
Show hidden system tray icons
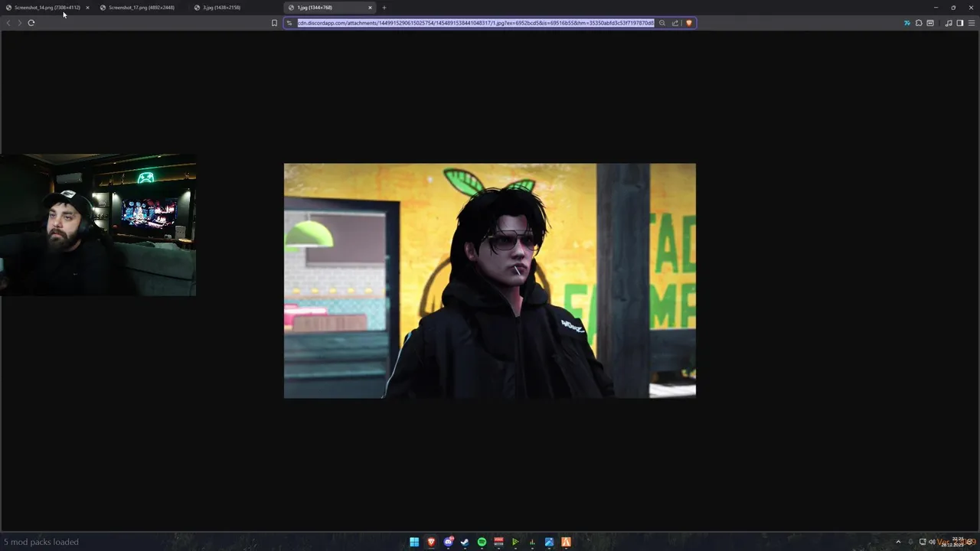tap(899, 542)
